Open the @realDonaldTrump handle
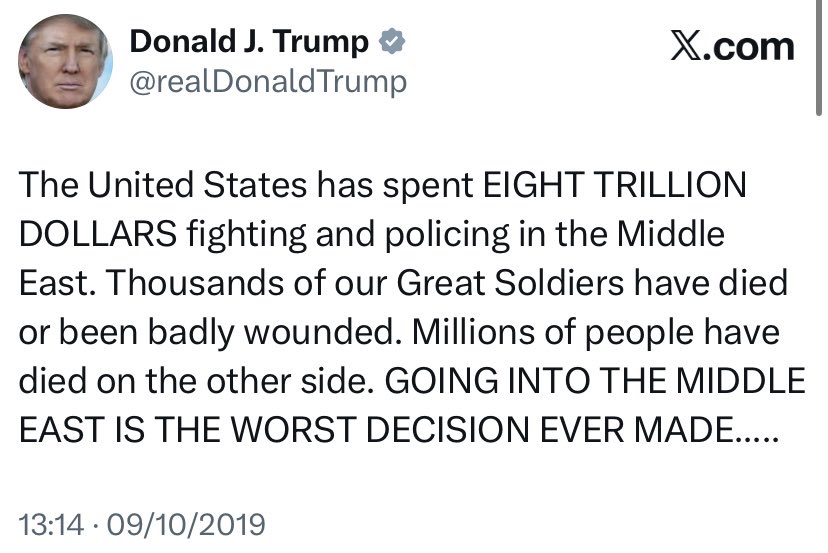 pos(268,80)
